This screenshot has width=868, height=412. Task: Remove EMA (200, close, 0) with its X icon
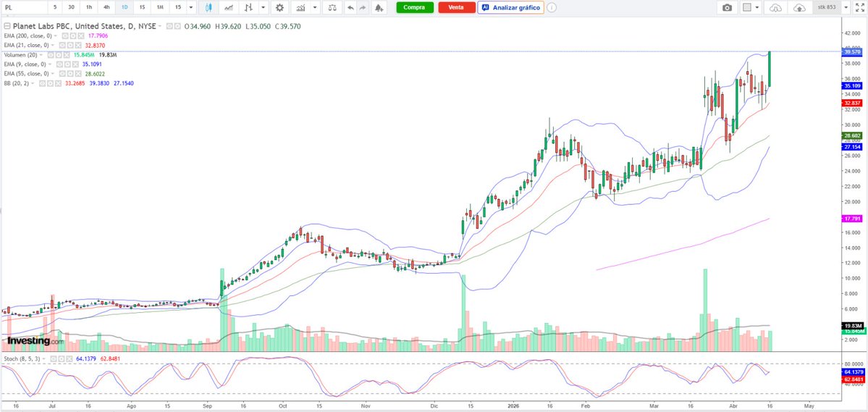[x=81, y=36]
